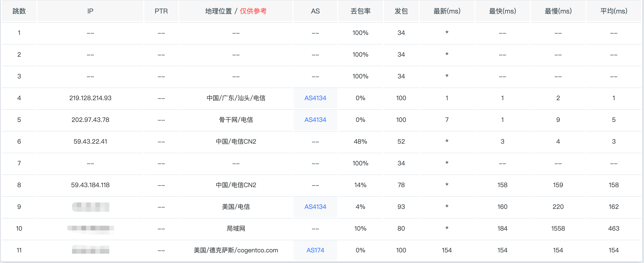Click the 中国/广东/汕头/电信 location cell
644x263 pixels.
(236, 98)
